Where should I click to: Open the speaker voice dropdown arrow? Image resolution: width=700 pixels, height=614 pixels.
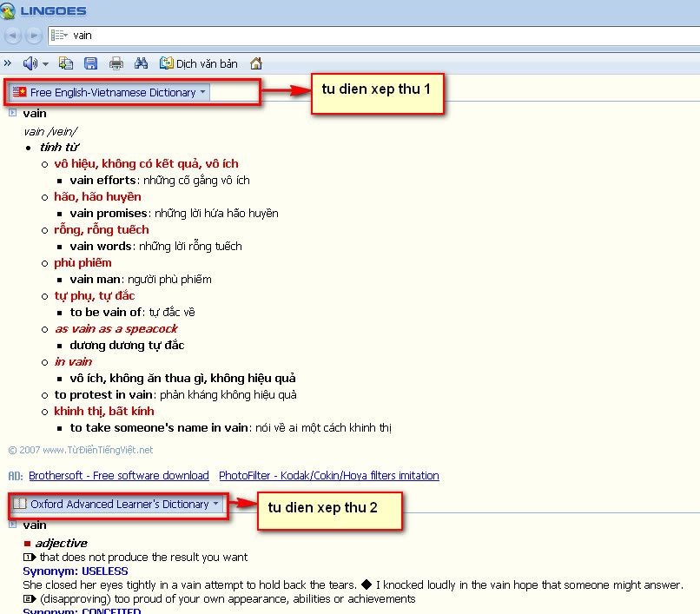tap(45, 64)
